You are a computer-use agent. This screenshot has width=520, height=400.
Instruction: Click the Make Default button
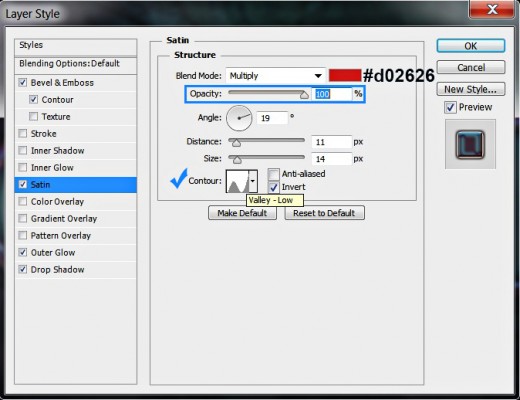click(242, 213)
